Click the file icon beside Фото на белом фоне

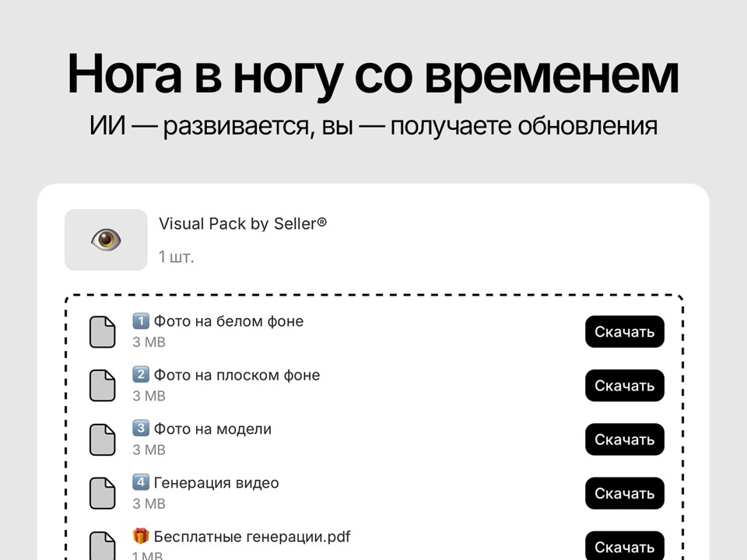[x=102, y=332]
